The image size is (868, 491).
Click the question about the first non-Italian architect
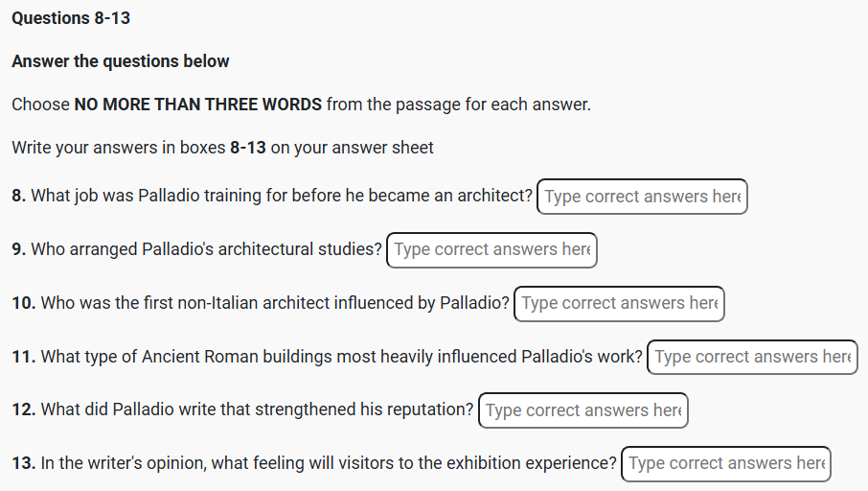pos(275,303)
